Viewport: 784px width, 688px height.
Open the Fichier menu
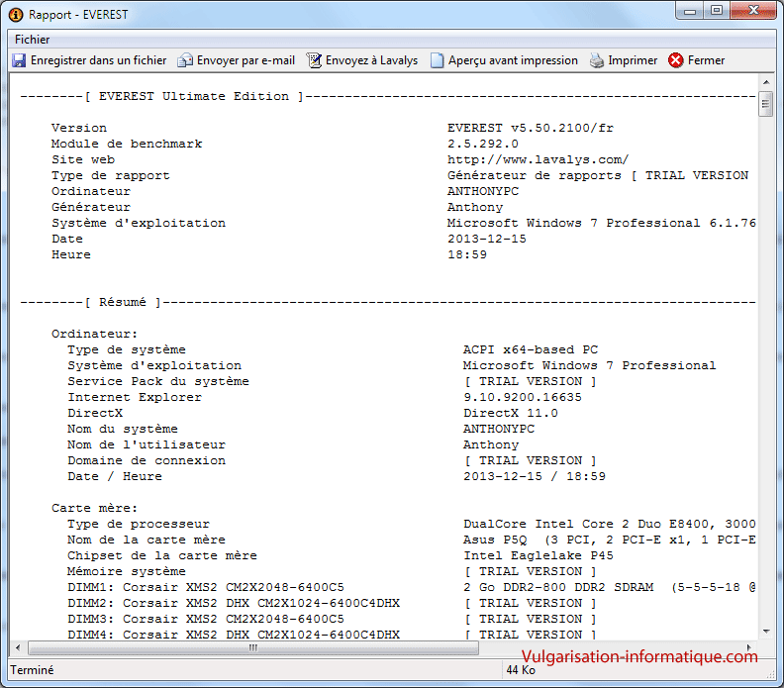[x=32, y=40]
